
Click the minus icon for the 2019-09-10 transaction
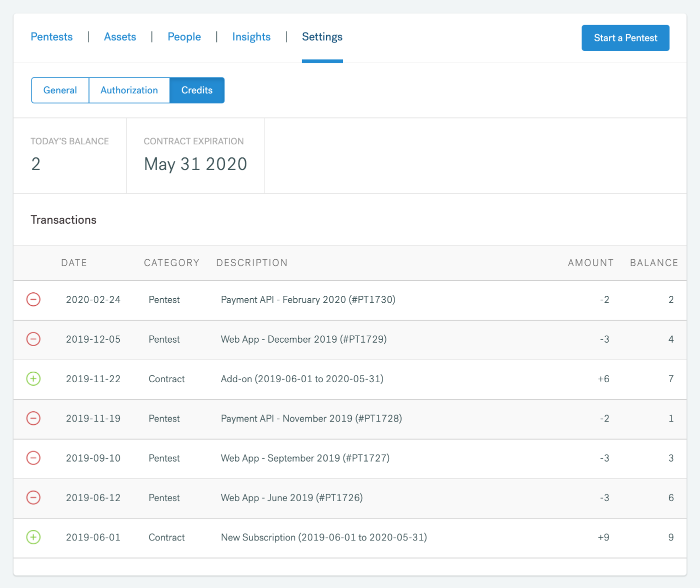coord(33,458)
